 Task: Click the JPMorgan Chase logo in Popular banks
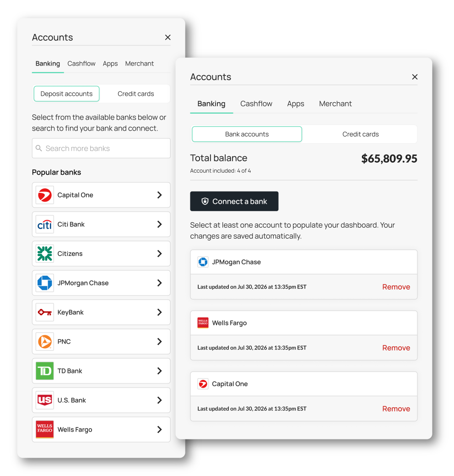pyautogui.click(x=44, y=283)
